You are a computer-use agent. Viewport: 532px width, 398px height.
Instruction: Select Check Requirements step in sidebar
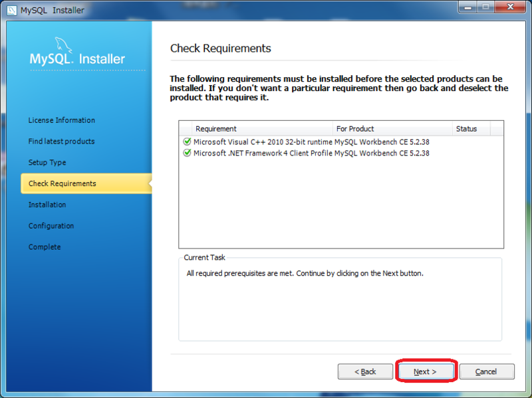tap(86, 183)
